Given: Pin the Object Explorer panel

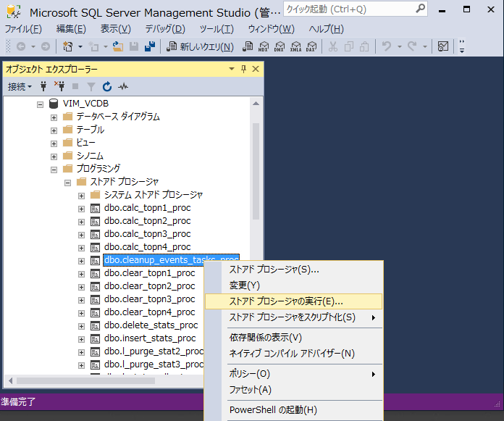Looking at the screenshot, I should [243, 69].
